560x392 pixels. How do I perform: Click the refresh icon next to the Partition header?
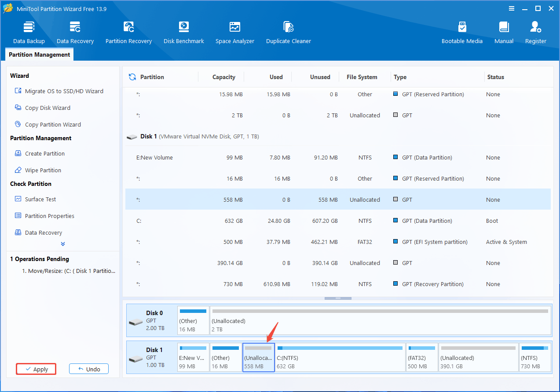132,77
